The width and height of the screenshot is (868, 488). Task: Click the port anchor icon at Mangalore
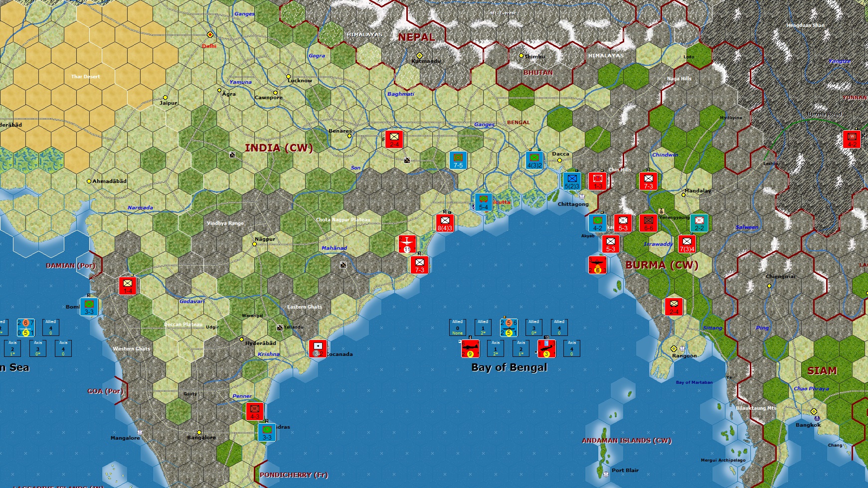coord(140,432)
